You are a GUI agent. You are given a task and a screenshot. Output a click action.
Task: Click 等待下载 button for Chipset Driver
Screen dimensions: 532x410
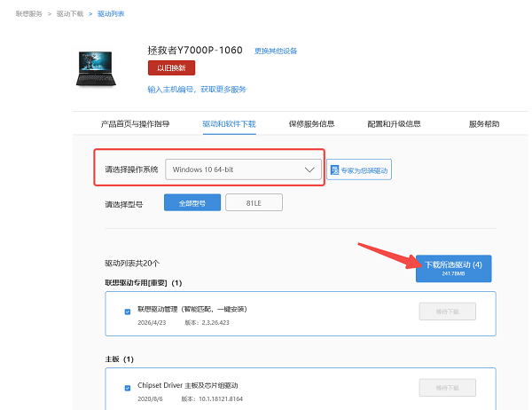tap(448, 388)
